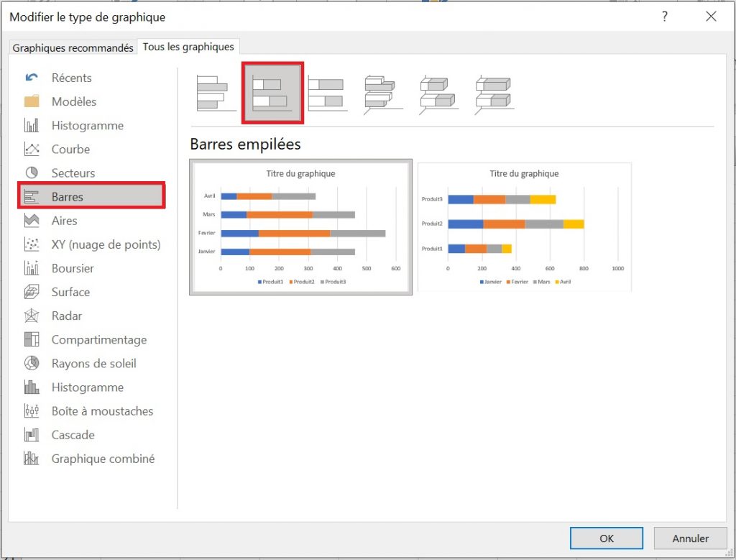Select the last 3D stacked bars subtype

click(x=492, y=93)
